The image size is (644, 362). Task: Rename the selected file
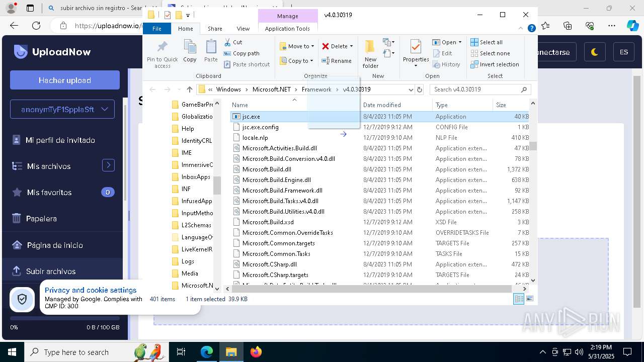pos(337,61)
